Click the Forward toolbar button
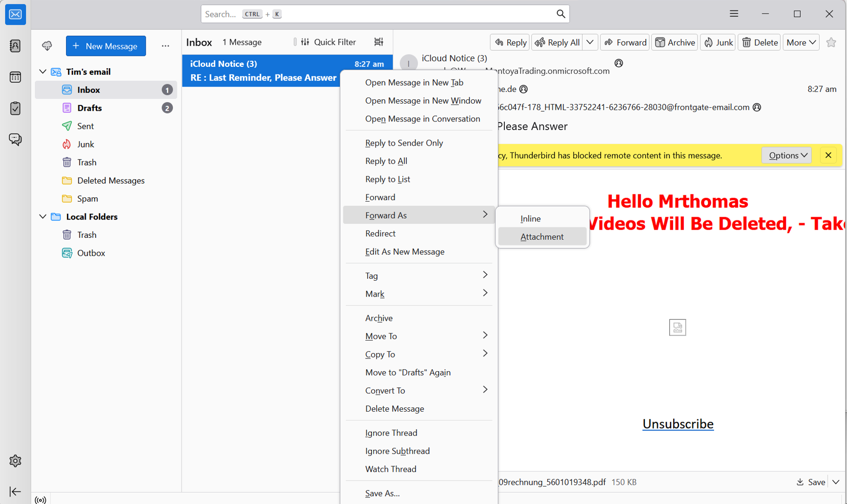 click(625, 42)
